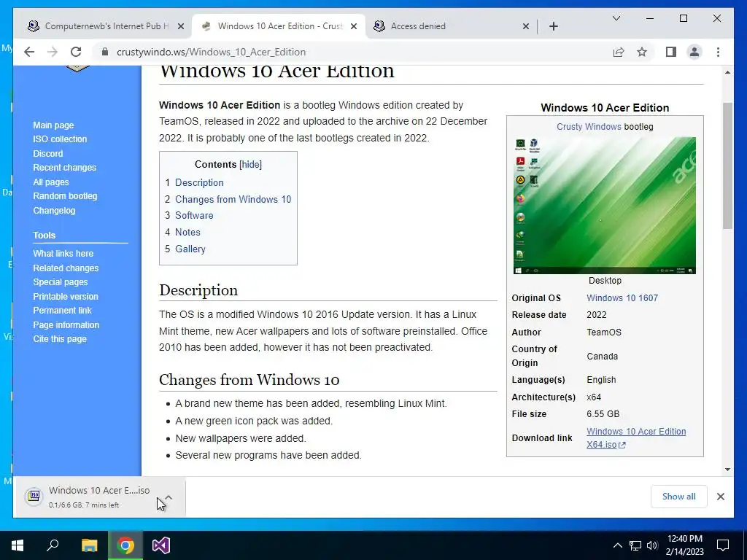Open ISO collection in the sidebar

tap(60, 139)
